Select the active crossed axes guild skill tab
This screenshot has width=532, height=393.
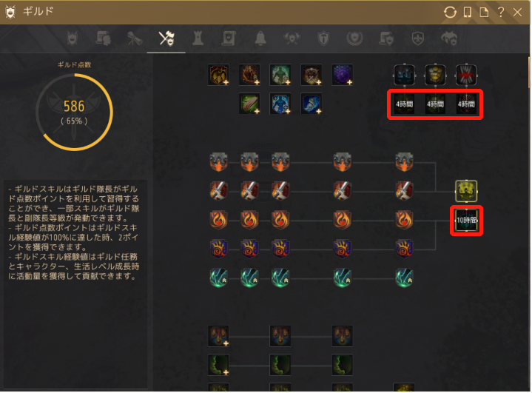pos(166,38)
